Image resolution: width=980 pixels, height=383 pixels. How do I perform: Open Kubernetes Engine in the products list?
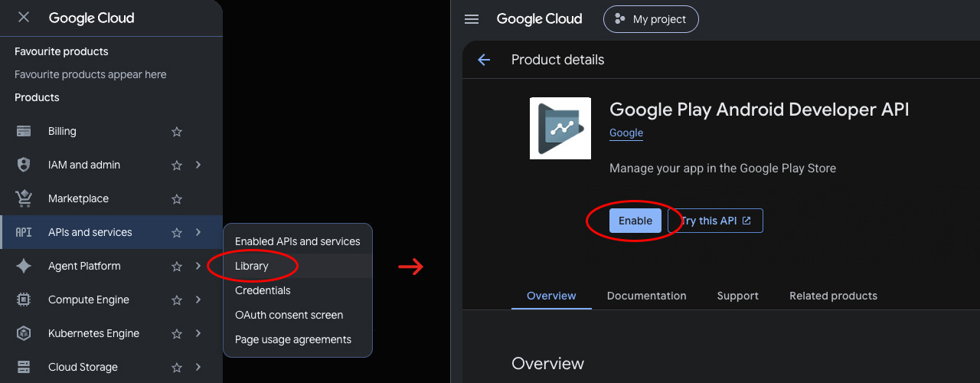tap(111, 333)
